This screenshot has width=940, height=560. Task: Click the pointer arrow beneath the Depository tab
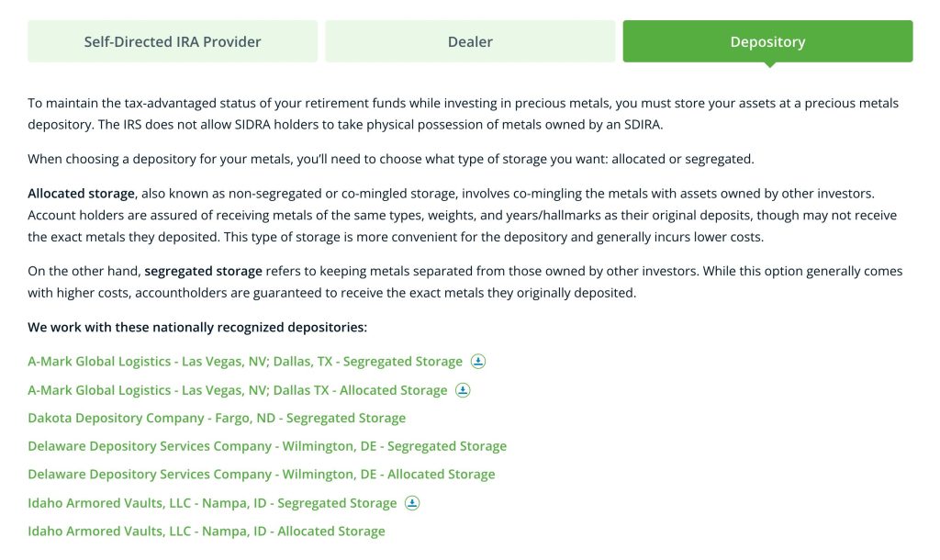pos(768,65)
